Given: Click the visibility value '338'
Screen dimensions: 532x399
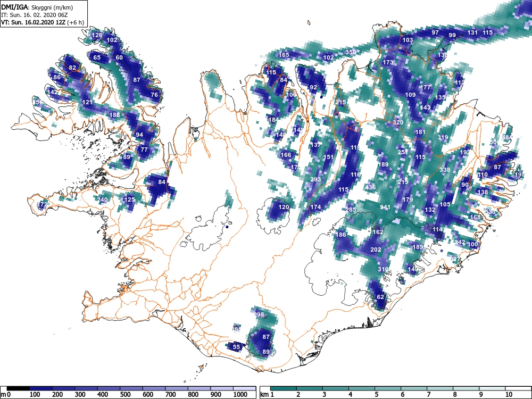Looking at the screenshot, I should 445,170.
